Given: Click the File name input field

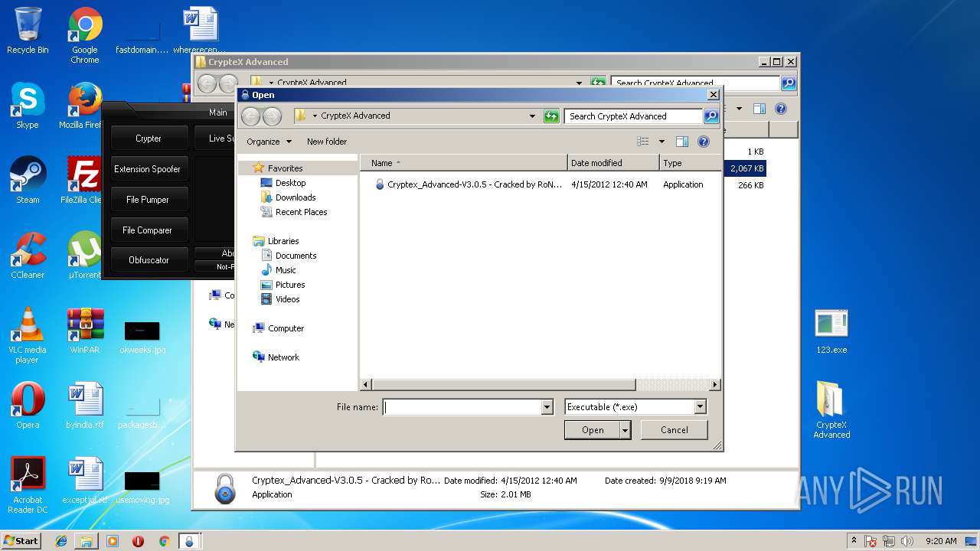Looking at the screenshot, I should tap(462, 407).
